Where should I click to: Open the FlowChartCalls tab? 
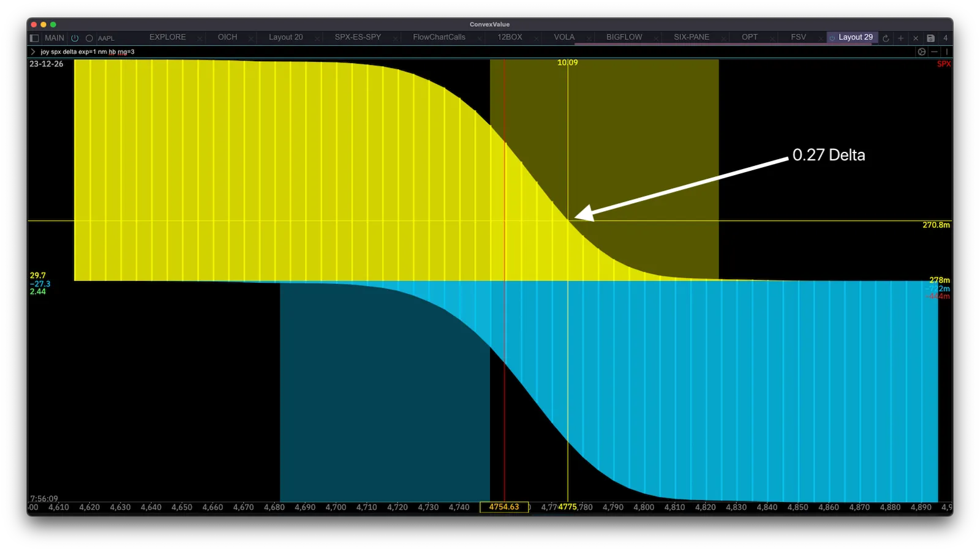click(439, 37)
